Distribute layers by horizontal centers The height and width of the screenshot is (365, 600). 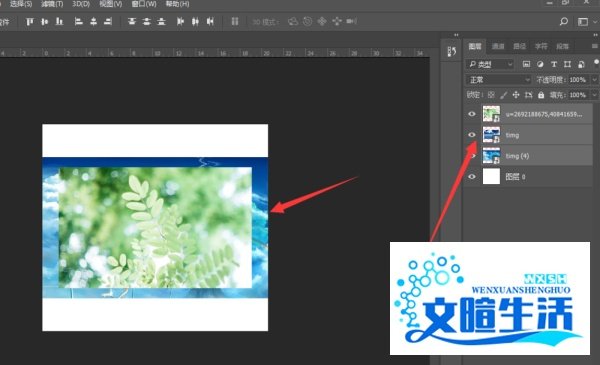click(x=195, y=21)
